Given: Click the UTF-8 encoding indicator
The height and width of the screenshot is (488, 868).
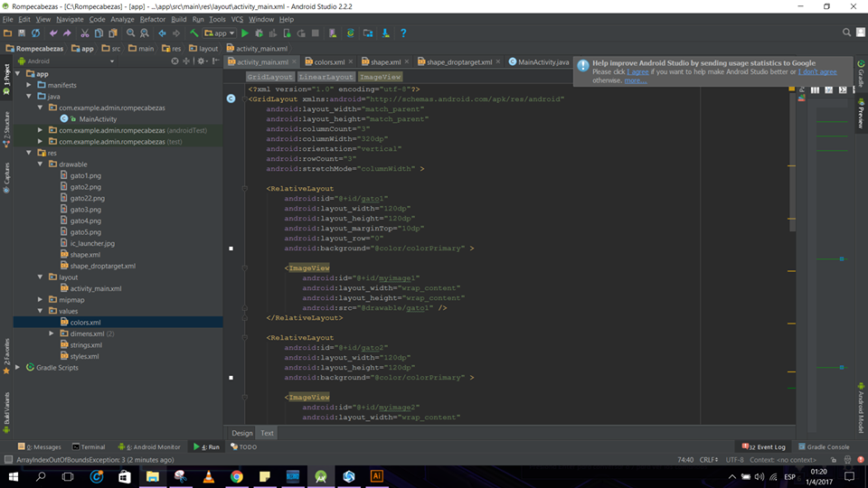Looking at the screenshot, I should pyautogui.click(x=734, y=460).
